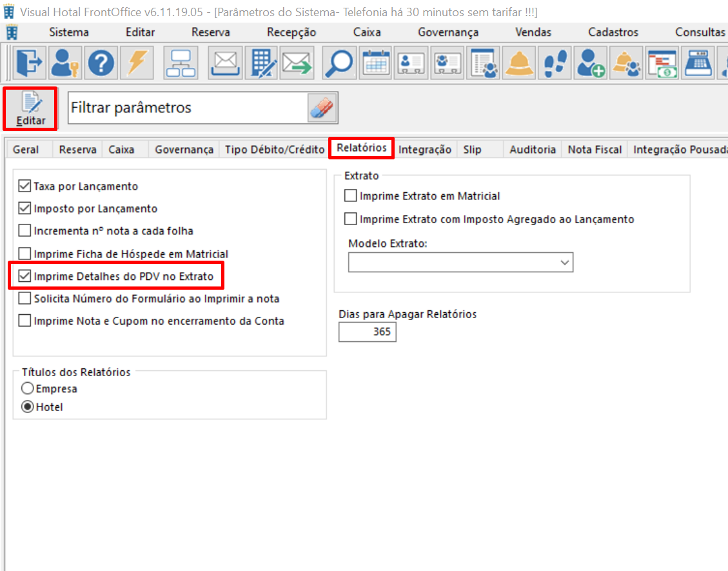
Task: Switch to the Integração tab
Action: (425, 150)
